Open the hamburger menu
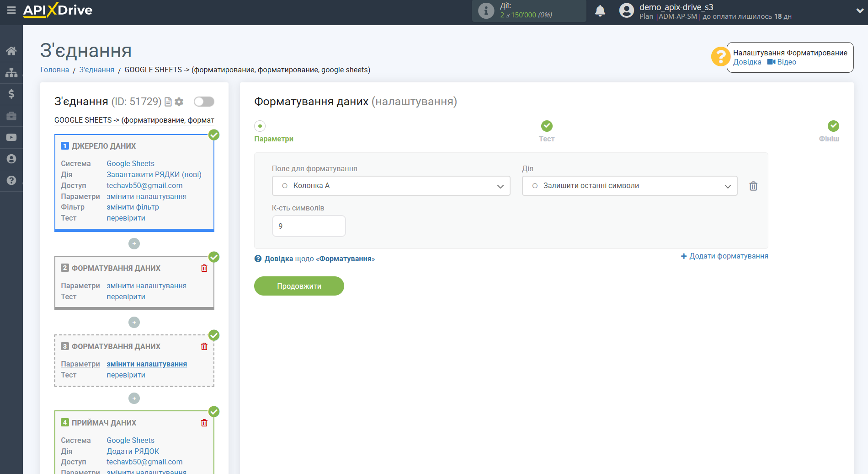Viewport: 868px width, 474px height. coord(11,10)
